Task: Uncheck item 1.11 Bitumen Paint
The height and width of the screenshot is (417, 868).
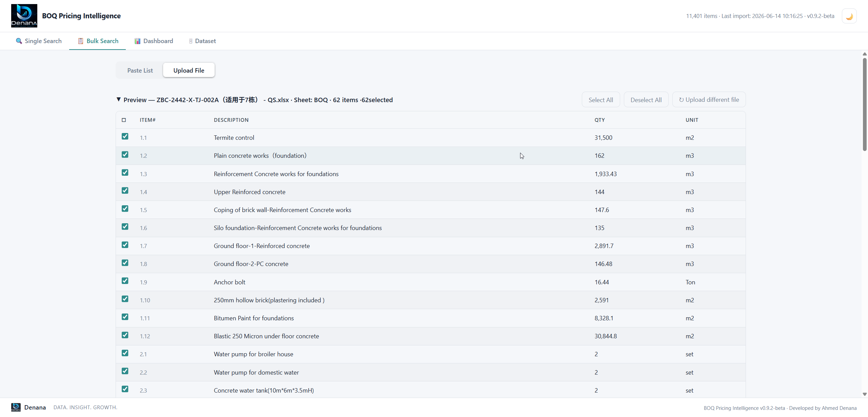Action: click(x=125, y=317)
